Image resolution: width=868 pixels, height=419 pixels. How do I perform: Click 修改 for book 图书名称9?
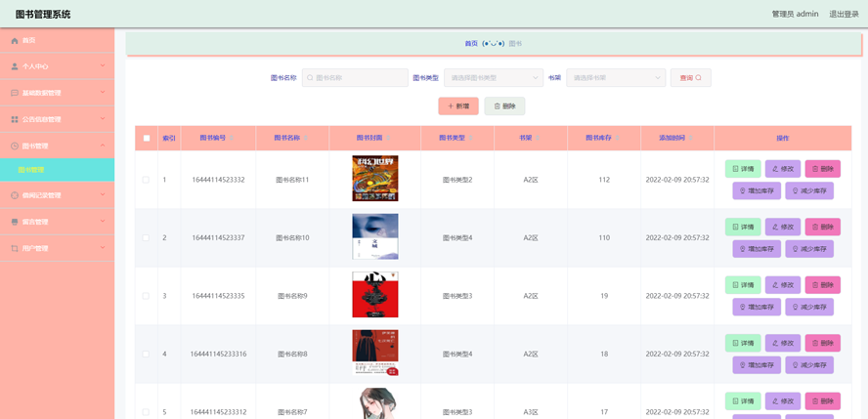tap(783, 284)
